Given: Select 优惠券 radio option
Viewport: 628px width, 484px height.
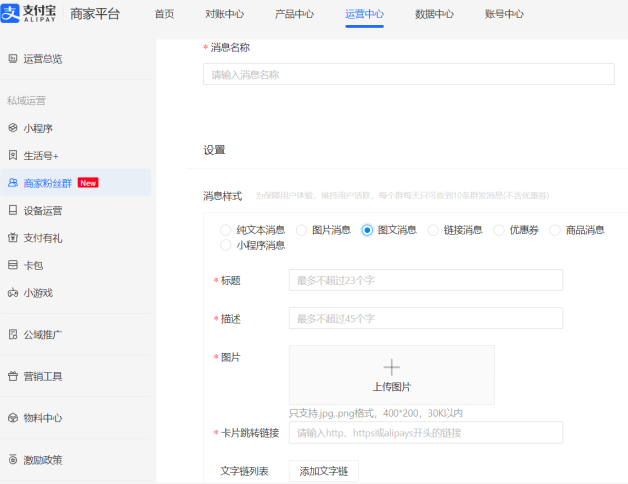Looking at the screenshot, I should click(x=499, y=230).
